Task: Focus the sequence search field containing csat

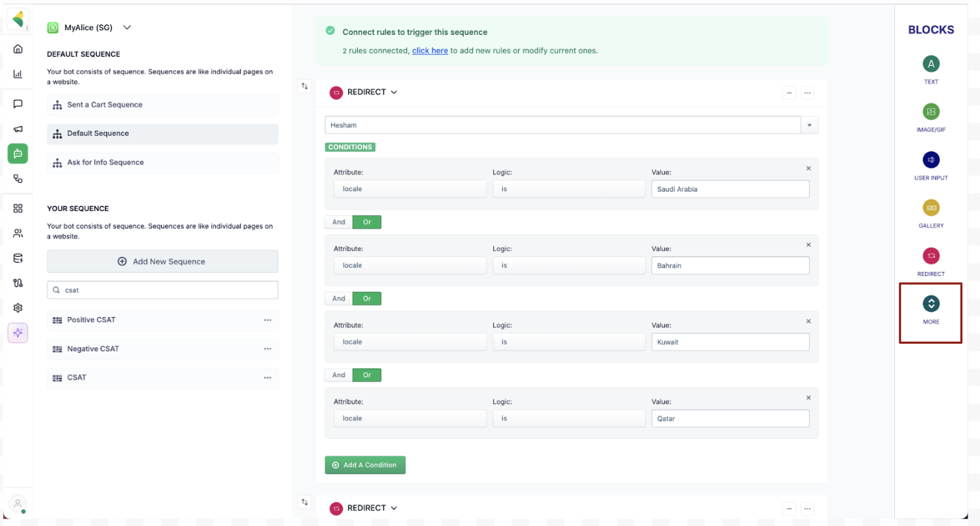Action: 162,290
